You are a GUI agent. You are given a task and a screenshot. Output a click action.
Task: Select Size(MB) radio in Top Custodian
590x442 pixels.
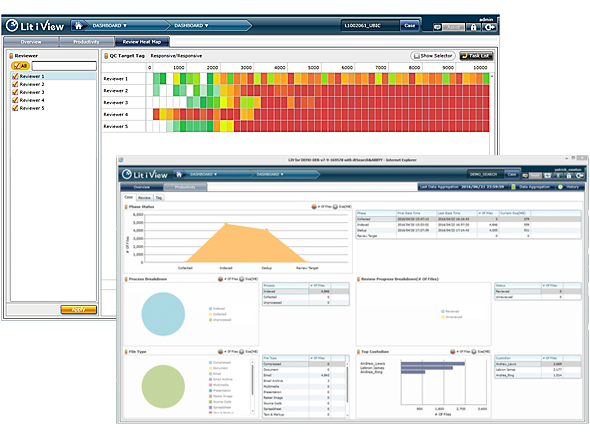[x=474, y=352]
